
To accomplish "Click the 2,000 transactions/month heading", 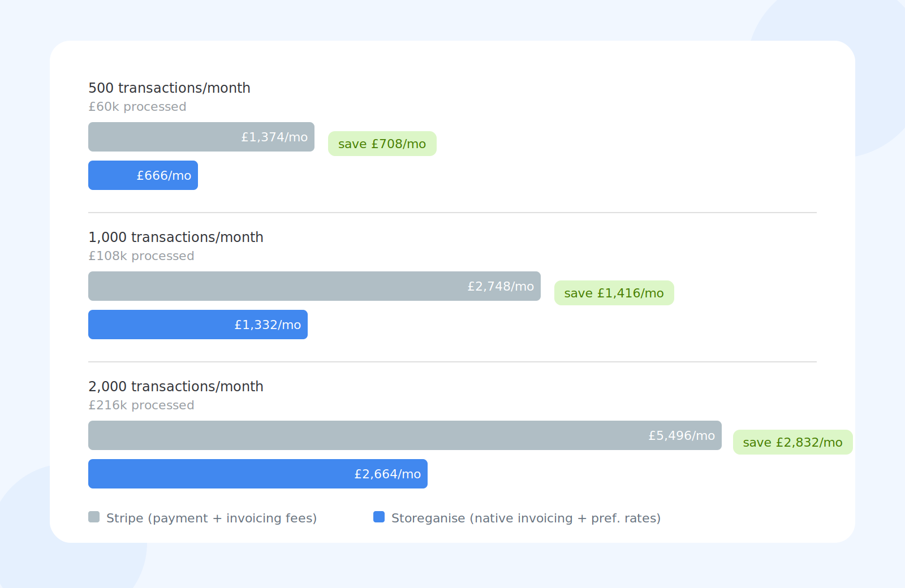I will (x=176, y=387).
